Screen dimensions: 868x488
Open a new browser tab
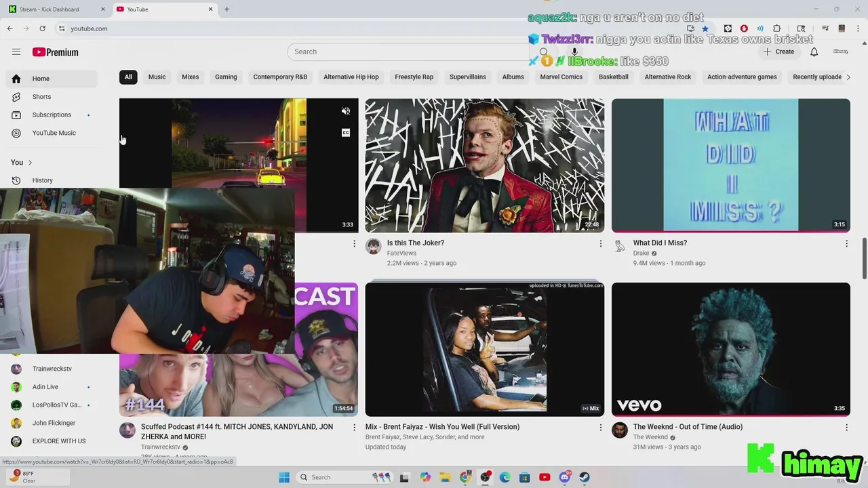226,9
